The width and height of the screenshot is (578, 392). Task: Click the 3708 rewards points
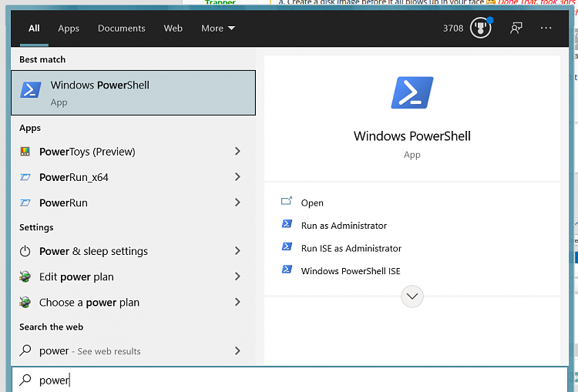[453, 28]
